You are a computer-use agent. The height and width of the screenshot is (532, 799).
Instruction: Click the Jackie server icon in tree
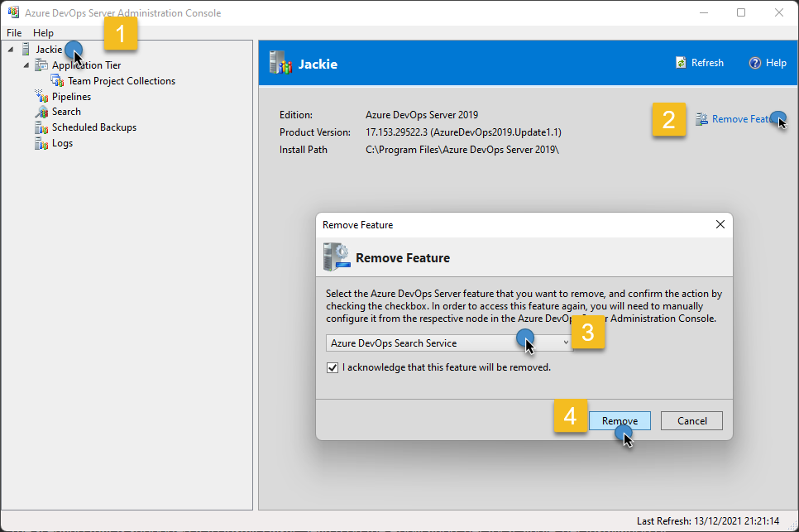click(26, 50)
